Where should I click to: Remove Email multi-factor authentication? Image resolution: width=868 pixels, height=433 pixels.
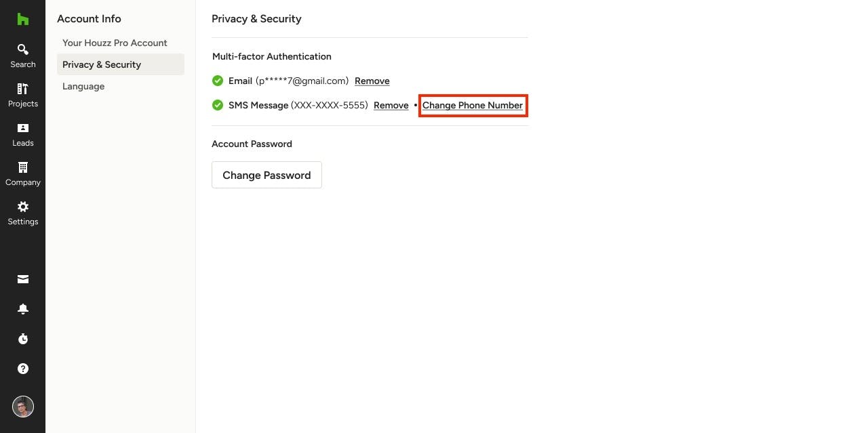tap(372, 81)
